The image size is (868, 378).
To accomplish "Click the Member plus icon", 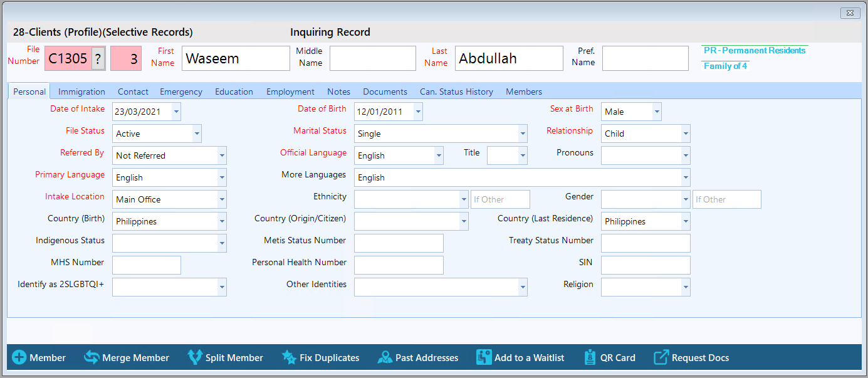I will click(x=19, y=358).
